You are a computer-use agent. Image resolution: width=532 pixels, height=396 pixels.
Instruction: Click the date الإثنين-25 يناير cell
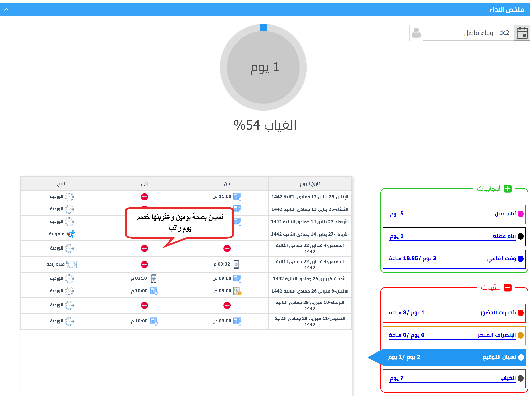tap(309, 197)
